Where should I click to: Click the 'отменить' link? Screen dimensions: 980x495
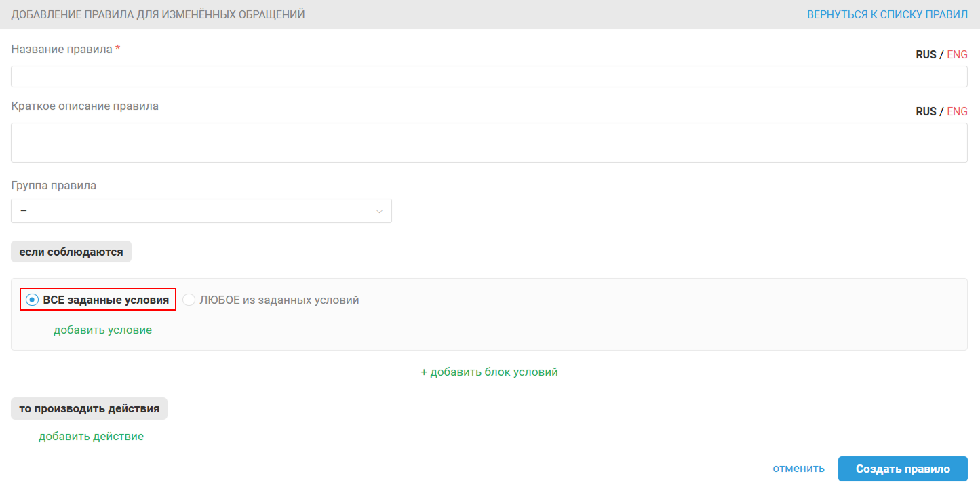coord(798,469)
